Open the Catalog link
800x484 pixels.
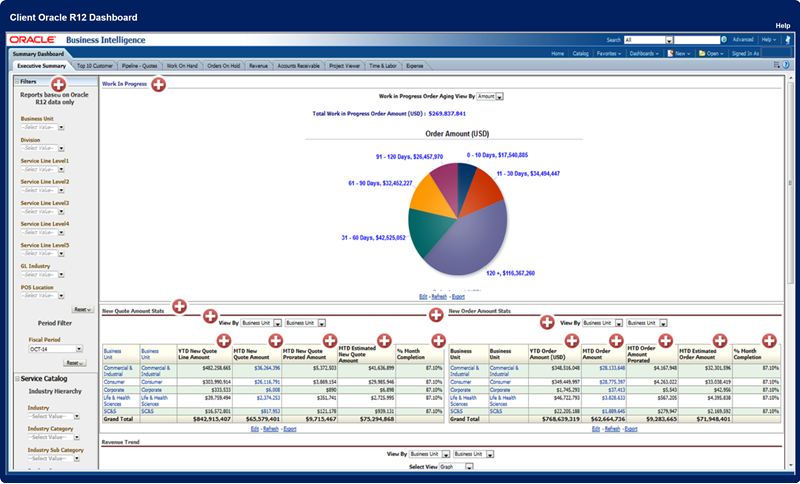click(x=580, y=53)
